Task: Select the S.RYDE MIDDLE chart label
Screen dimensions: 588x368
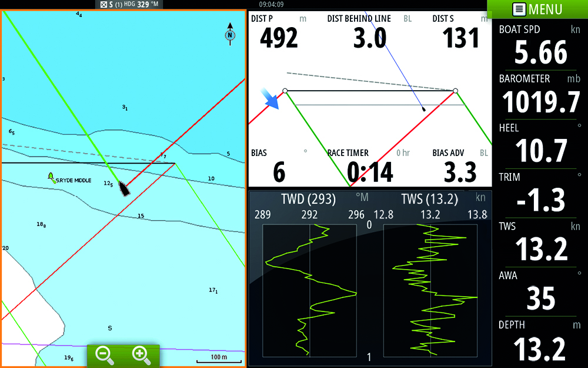Action: click(x=73, y=180)
